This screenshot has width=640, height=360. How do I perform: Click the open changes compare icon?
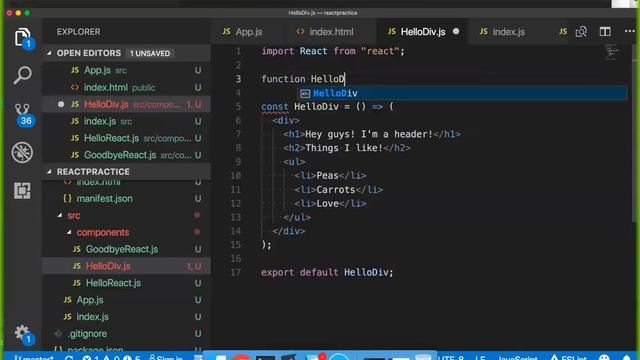click(581, 31)
